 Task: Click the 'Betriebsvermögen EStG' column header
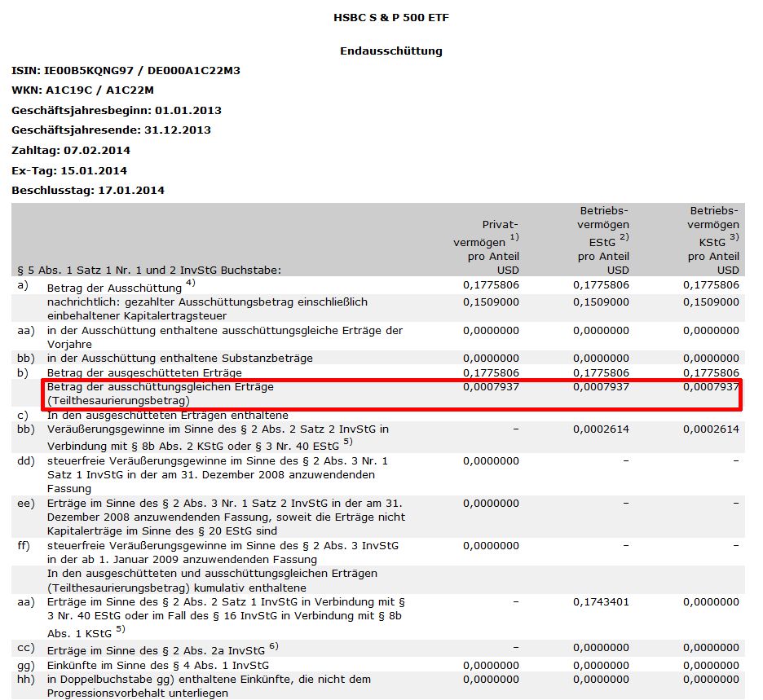[603, 240]
